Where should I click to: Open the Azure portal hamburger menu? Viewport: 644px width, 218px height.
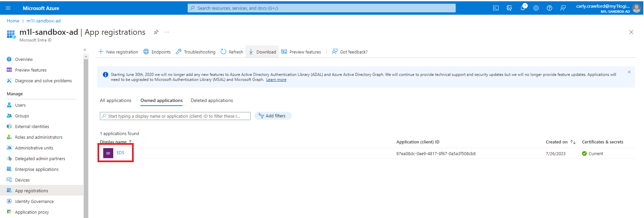point(8,8)
